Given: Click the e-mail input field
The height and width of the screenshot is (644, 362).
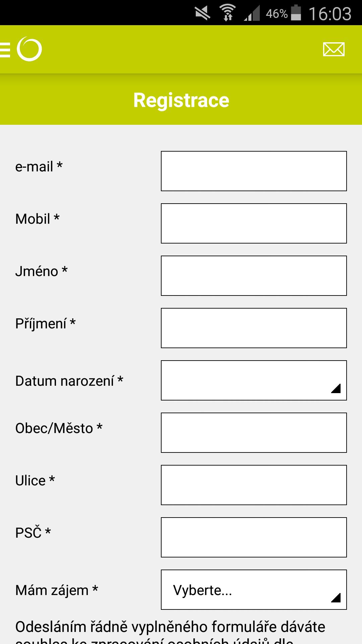Looking at the screenshot, I should 254,171.
